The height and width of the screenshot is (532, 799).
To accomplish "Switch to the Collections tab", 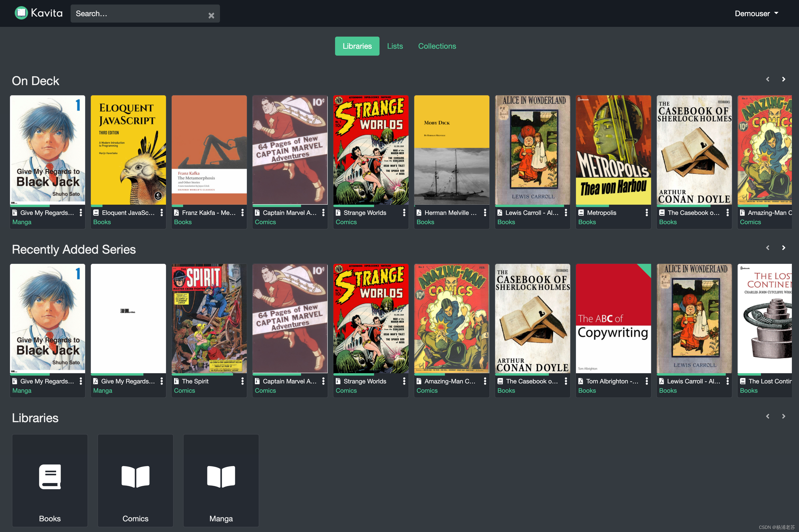I will click(x=437, y=46).
